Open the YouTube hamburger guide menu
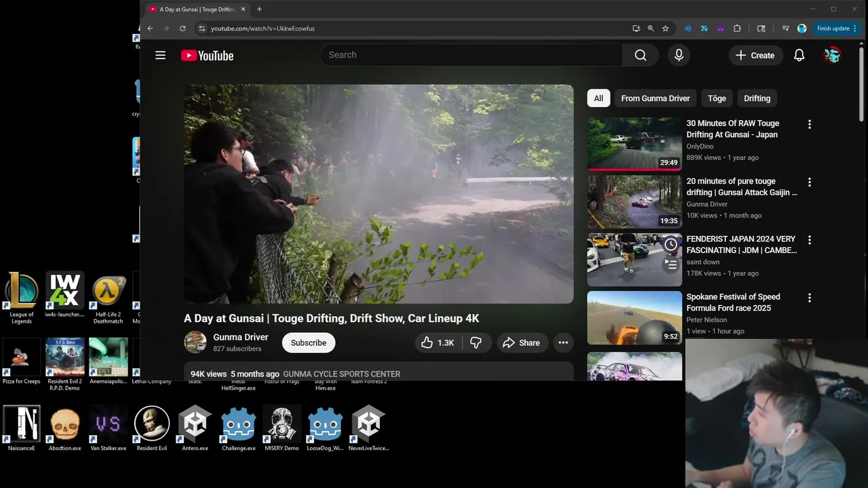 [161, 56]
